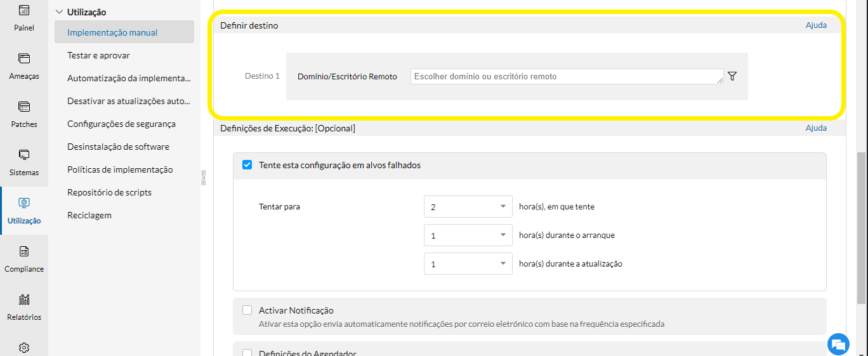
Task: Click the domain or remote office input field
Action: 566,76
